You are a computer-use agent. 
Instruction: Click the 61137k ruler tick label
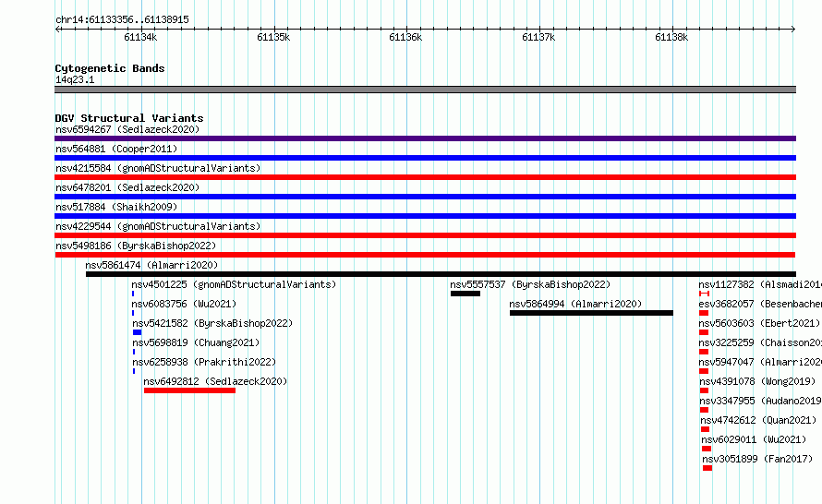coord(538,37)
